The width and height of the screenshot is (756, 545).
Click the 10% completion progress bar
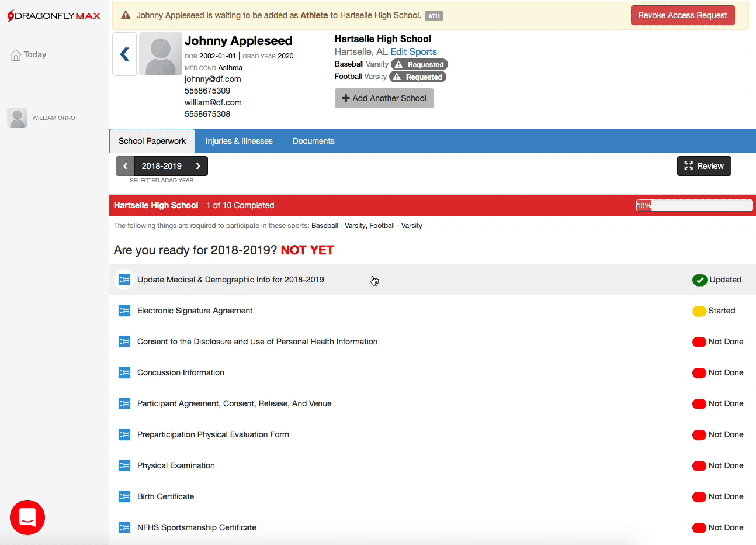694,205
